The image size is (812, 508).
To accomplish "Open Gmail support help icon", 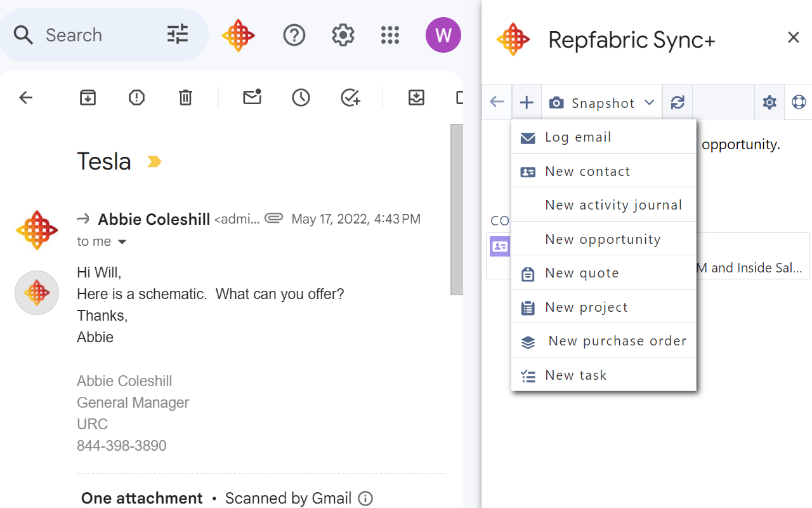I will (294, 35).
